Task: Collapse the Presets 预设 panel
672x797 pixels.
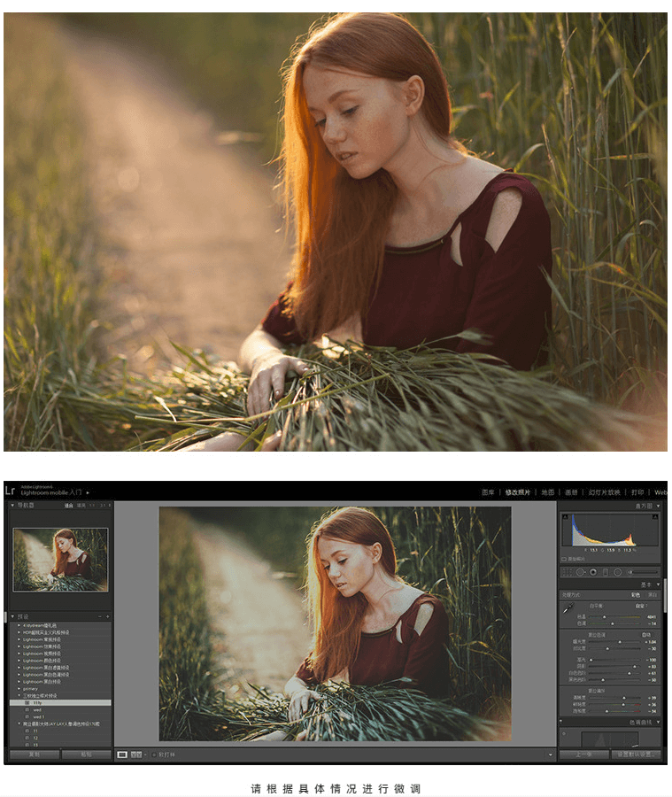Action: [x=12, y=616]
